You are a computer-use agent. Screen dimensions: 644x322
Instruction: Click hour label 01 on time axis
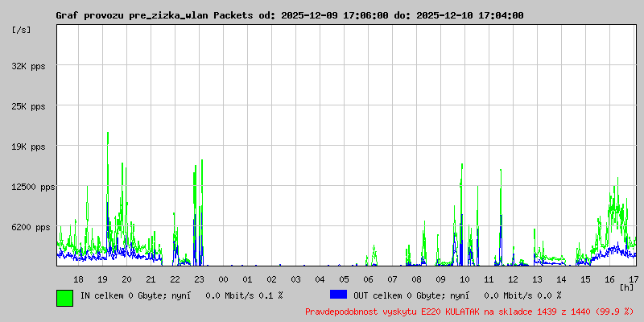click(x=247, y=279)
